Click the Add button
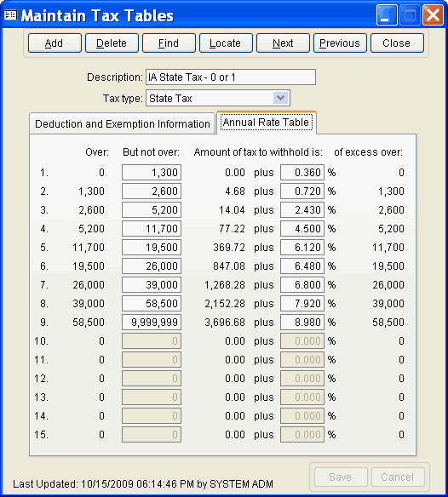 coord(55,43)
